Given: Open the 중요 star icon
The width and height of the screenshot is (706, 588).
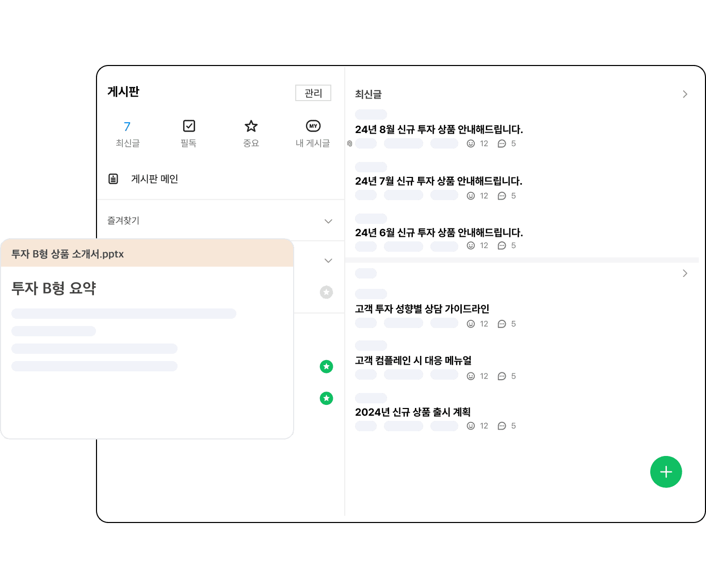Looking at the screenshot, I should tap(251, 126).
